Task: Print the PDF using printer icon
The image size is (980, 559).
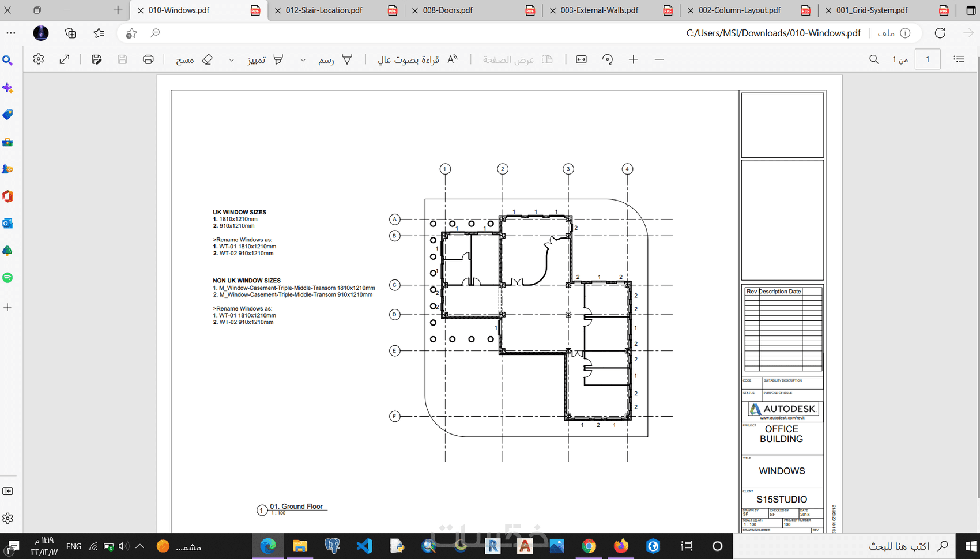Action: (x=148, y=59)
